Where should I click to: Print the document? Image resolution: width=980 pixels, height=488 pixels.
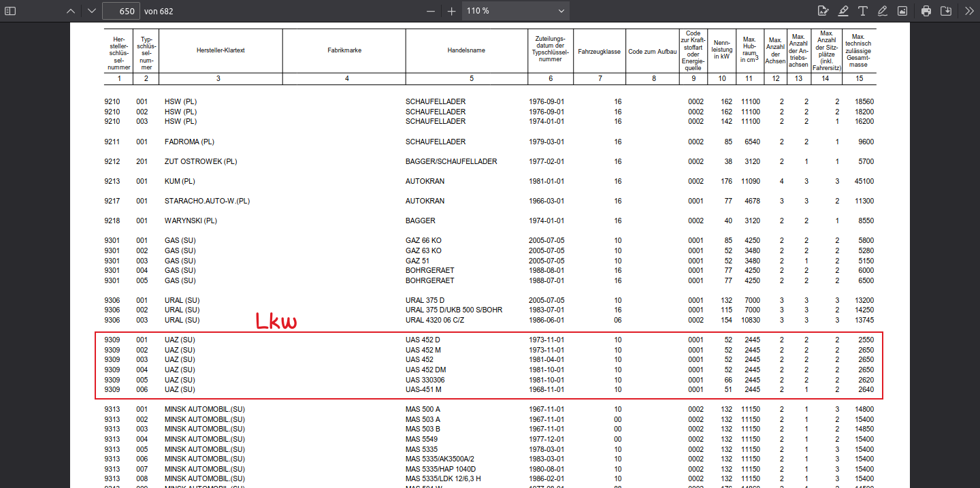pos(926,11)
